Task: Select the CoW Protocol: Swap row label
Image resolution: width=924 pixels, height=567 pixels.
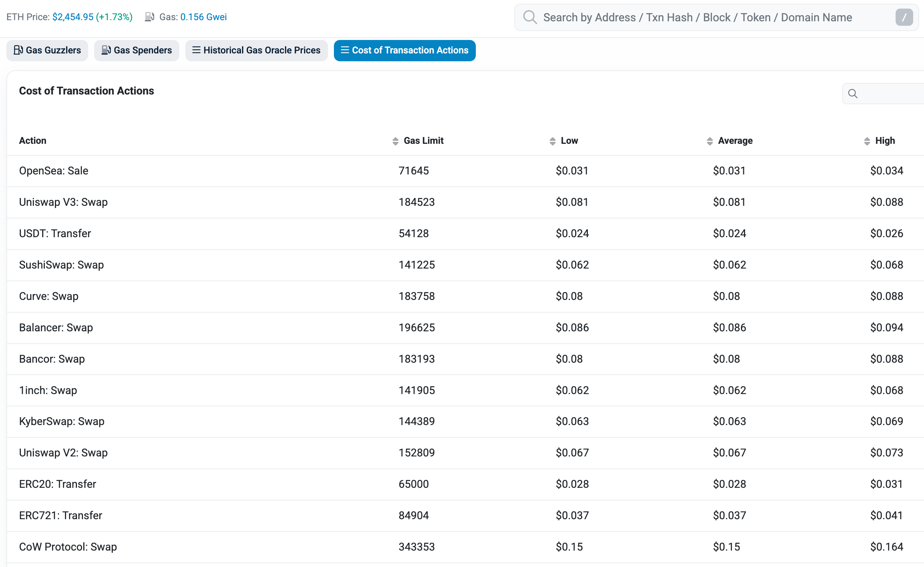Action: tap(68, 547)
